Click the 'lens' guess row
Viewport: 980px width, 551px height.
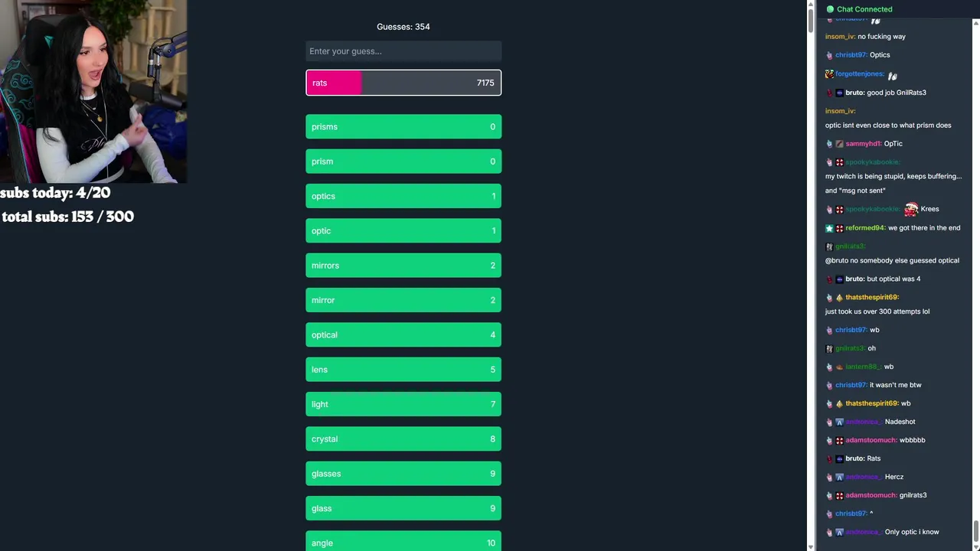coord(403,370)
